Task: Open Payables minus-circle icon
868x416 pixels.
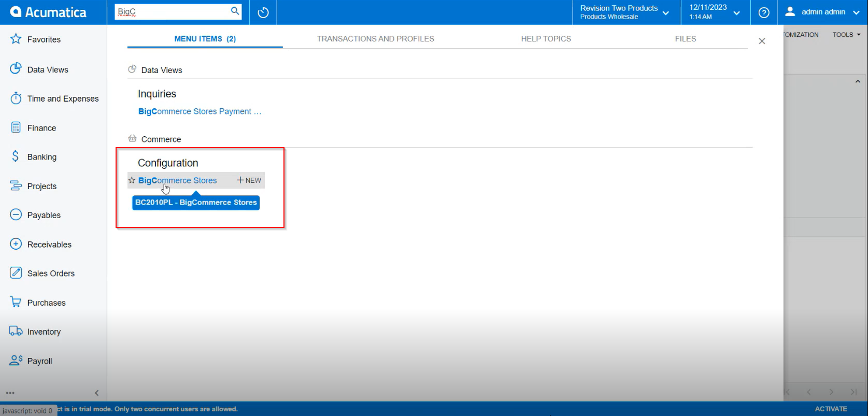Action: (x=16, y=214)
